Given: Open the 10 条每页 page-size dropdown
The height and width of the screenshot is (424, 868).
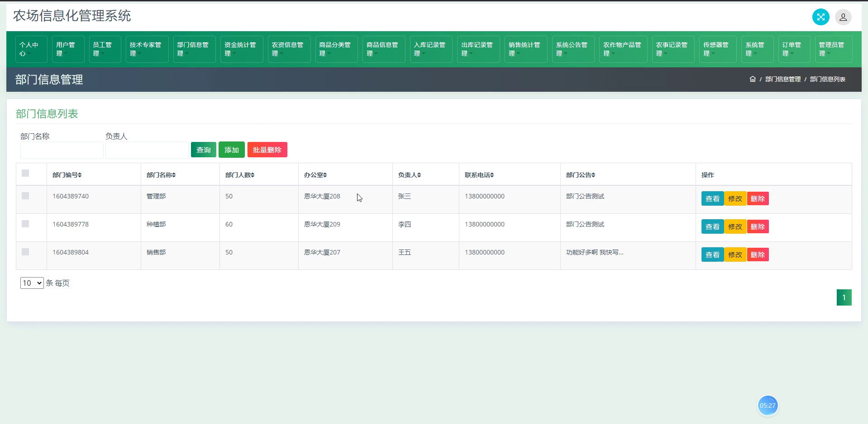Looking at the screenshot, I should (x=32, y=283).
